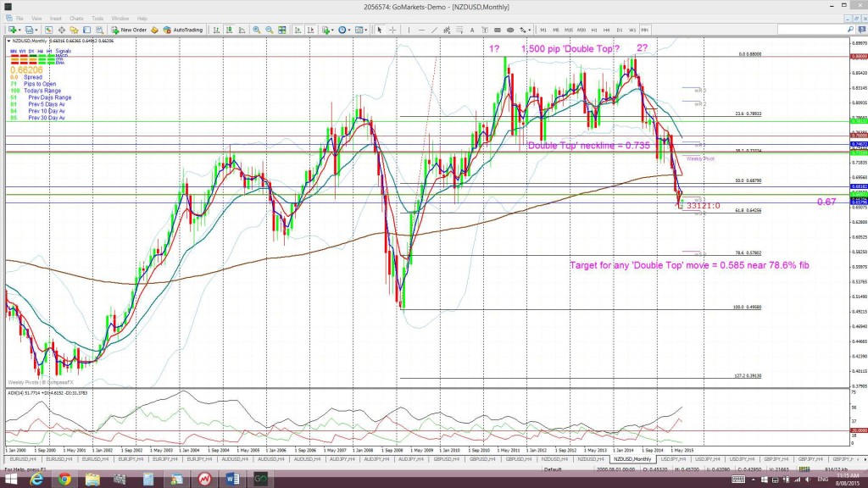Toggle the D1 timeframe button
The width and height of the screenshot is (868, 488).
(620, 30)
